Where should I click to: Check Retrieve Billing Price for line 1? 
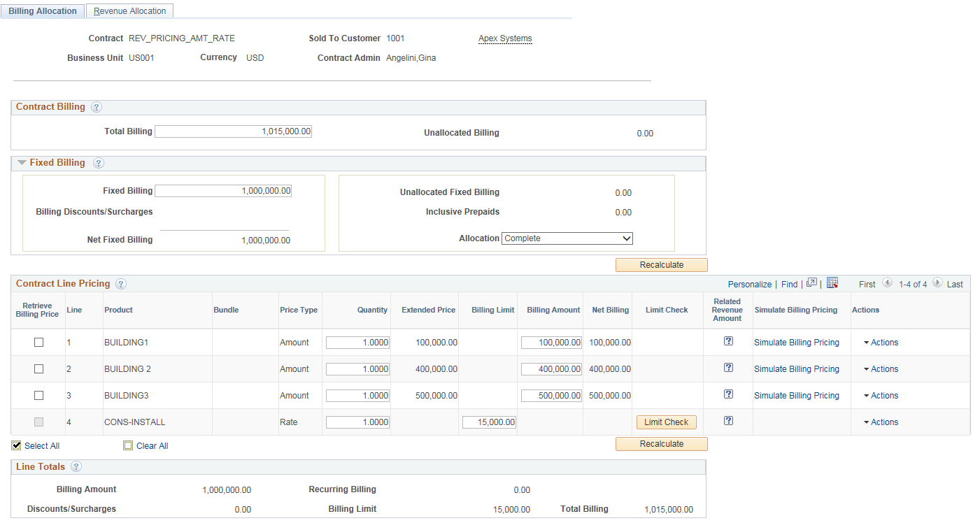(38, 342)
